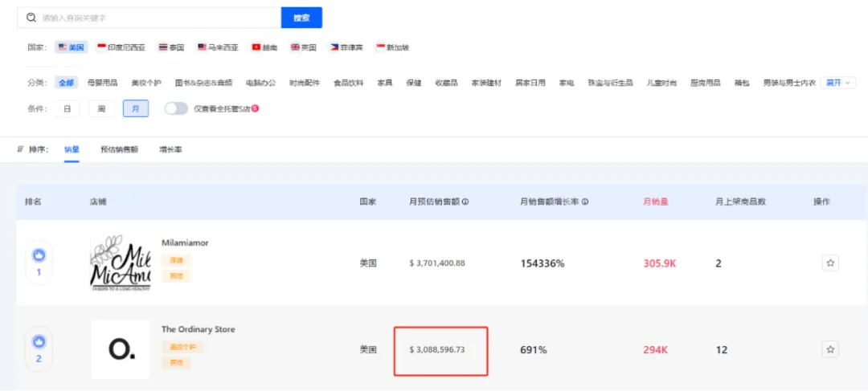Choose the 全部 category
This screenshot has height=391, width=868.
pyautogui.click(x=67, y=83)
